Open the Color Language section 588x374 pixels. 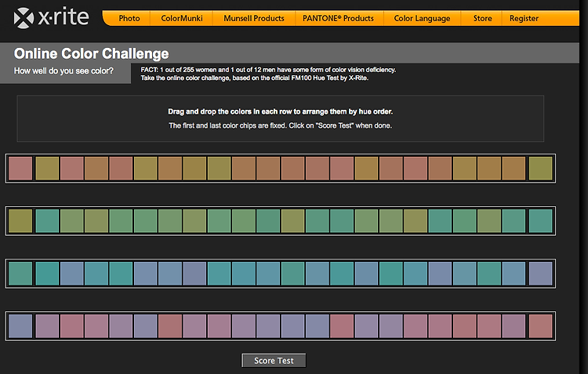[422, 18]
